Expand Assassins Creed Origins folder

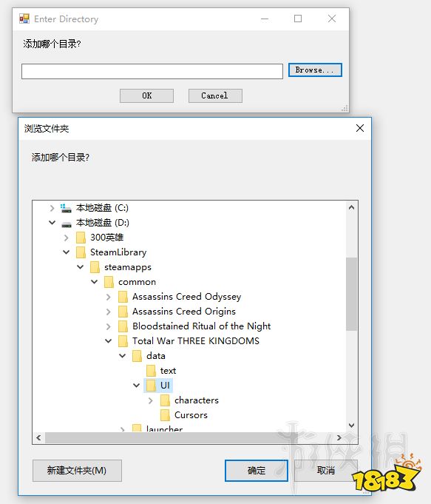[109, 312]
